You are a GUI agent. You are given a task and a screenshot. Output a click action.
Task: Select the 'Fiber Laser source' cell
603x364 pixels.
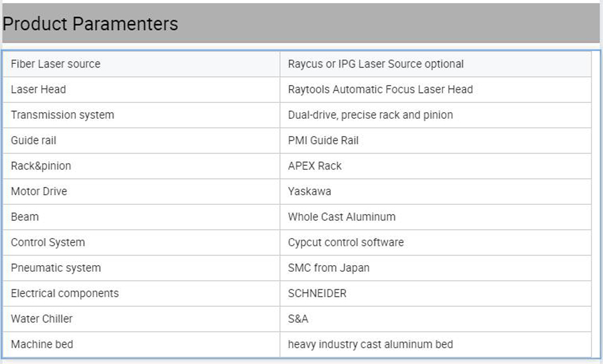pyautogui.click(x=141, y=64)
